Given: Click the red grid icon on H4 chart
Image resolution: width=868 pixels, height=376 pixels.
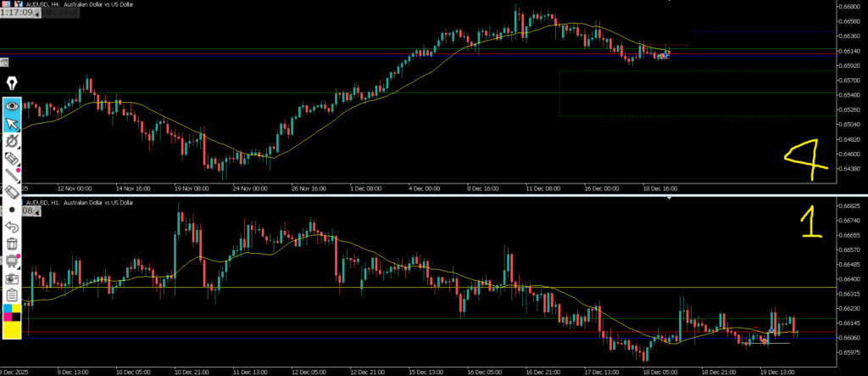Looking at the screenshot, I should click(x=4, y=4).
